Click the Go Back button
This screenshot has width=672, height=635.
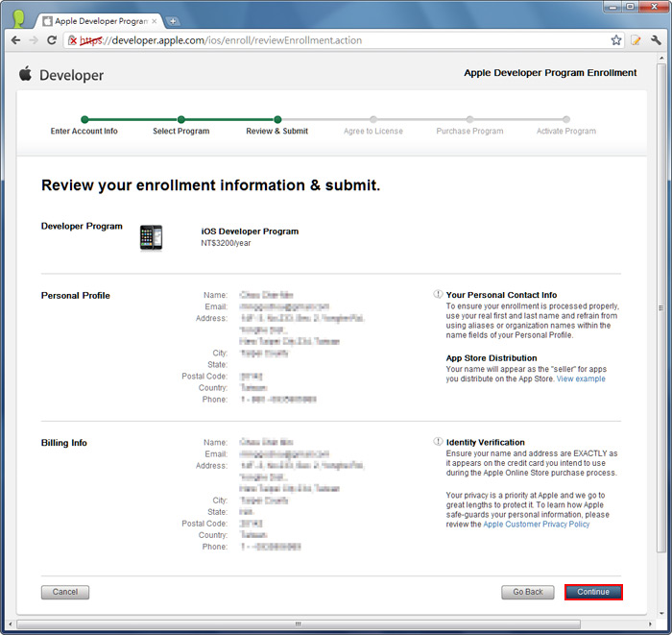[528, 592]
